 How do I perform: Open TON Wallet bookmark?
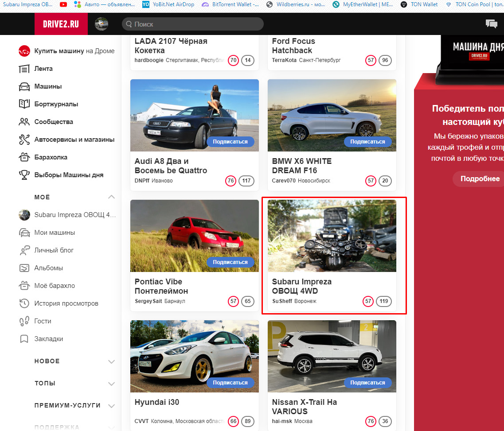pos(419,4)
